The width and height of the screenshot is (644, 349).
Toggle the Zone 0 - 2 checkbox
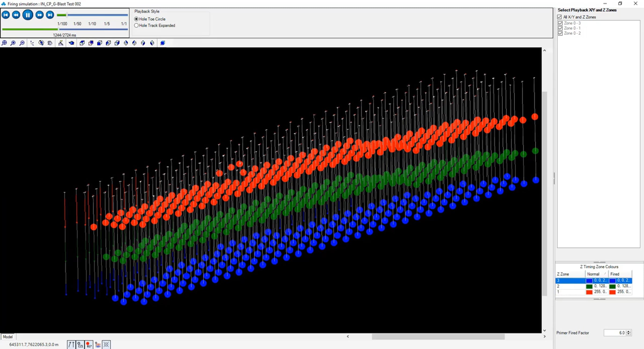tap(560, 33)
